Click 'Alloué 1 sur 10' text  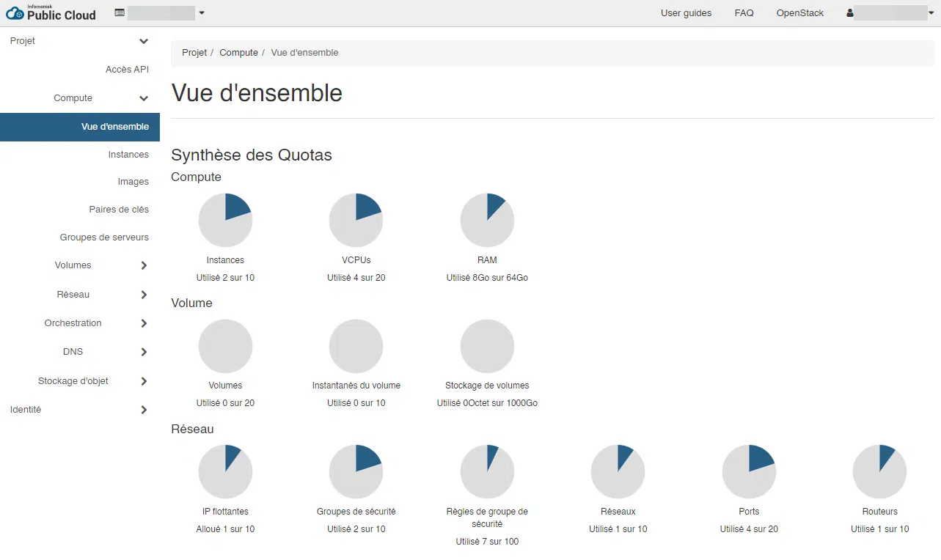click(x=225, y=529)
